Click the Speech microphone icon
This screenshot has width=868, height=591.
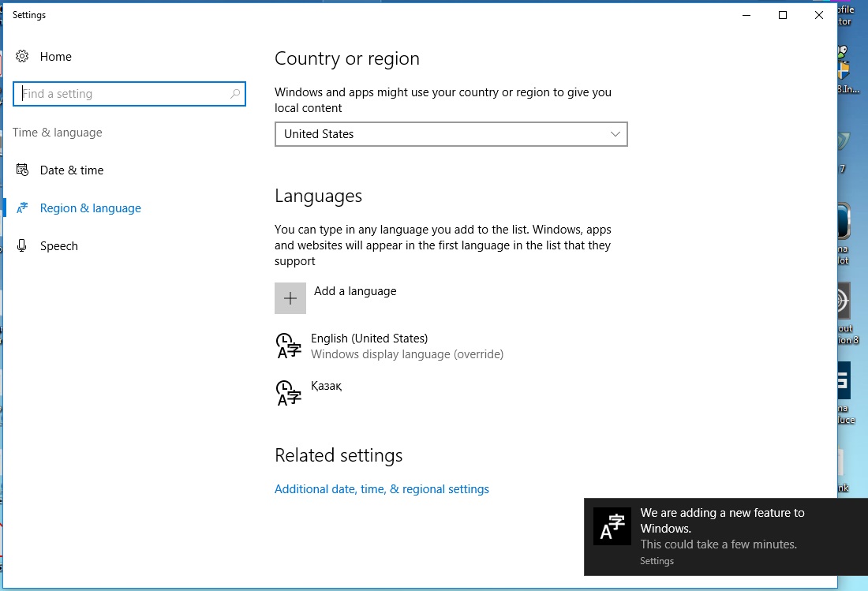coord(21,245)
